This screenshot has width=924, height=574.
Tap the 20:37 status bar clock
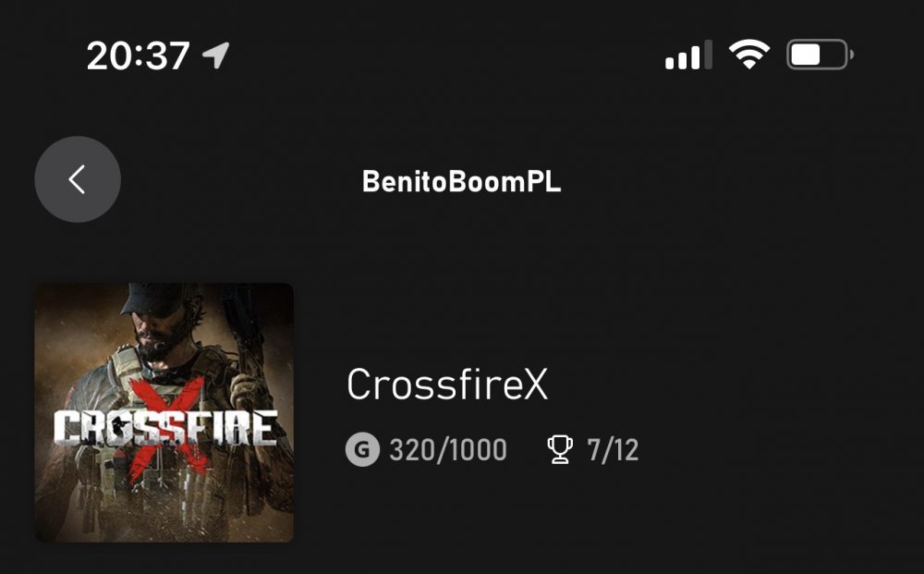[x=138, y=56]
